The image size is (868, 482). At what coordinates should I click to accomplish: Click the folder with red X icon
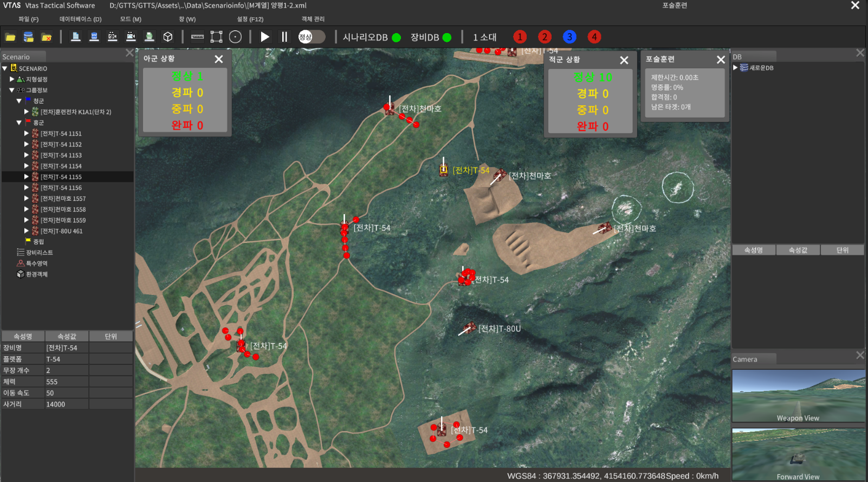47,37
